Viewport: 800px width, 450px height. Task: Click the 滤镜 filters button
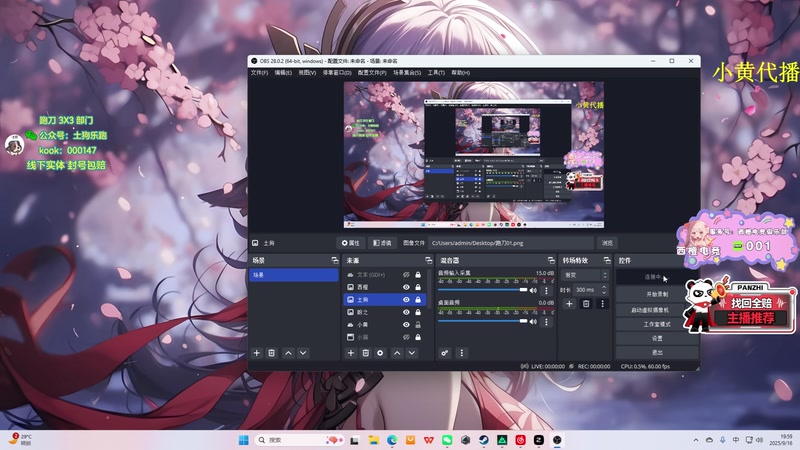pos(382,243)
